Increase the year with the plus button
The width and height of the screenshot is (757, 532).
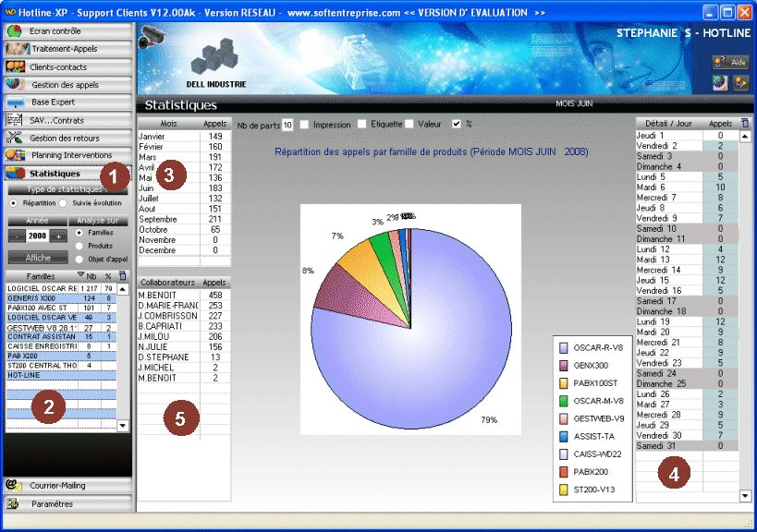[58, 236]
